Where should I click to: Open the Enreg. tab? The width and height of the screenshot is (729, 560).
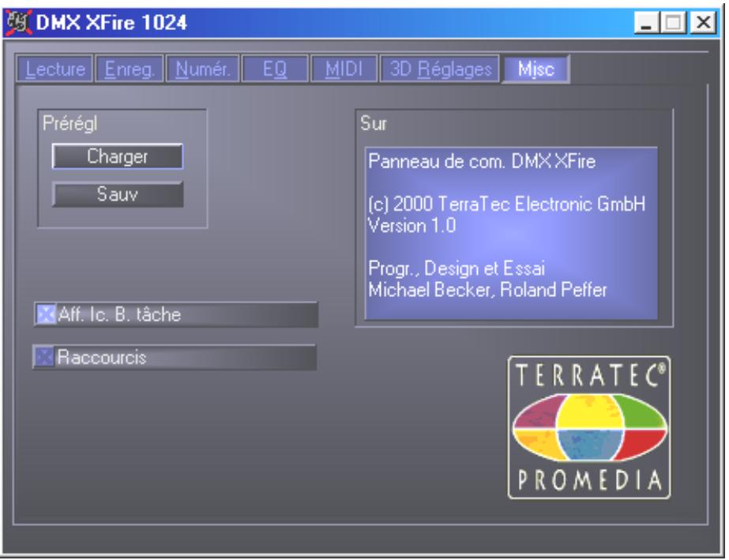130,69
